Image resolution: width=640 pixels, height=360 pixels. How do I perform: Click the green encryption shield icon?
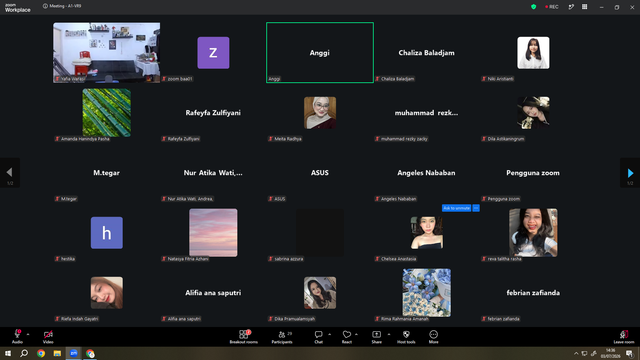point(533,7)
